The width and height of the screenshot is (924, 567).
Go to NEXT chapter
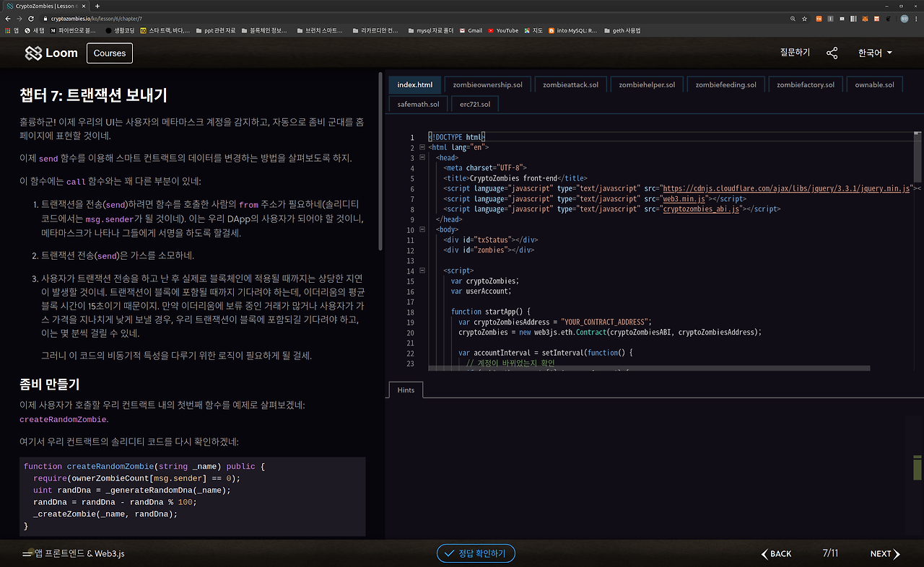click(885, 554)
